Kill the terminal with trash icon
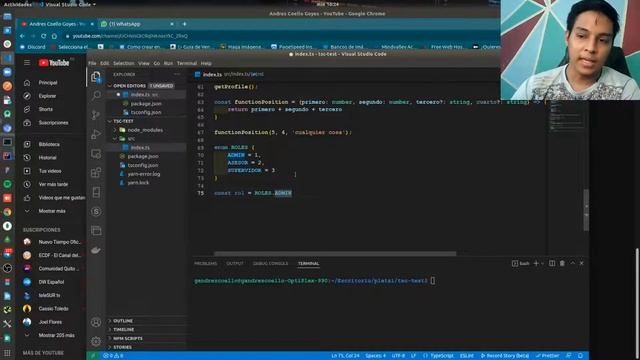Screen dimensions: 640x360 tap(562, 263)
